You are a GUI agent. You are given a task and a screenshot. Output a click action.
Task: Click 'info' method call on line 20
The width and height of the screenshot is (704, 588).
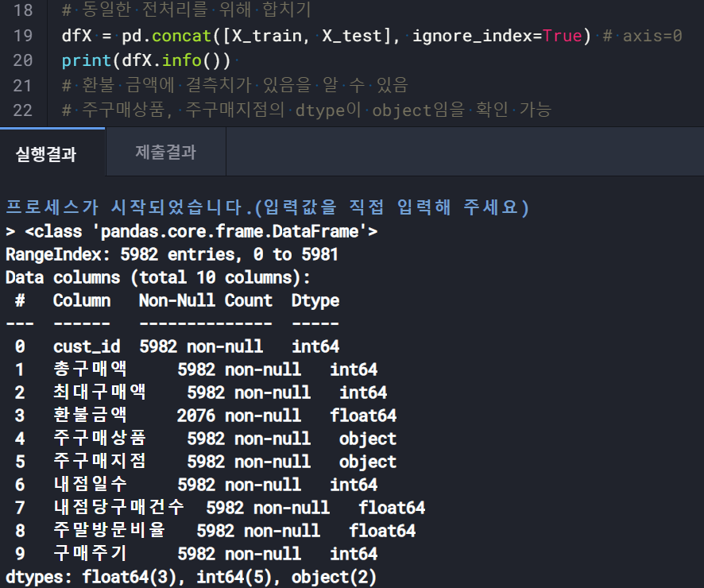(181, 60)
